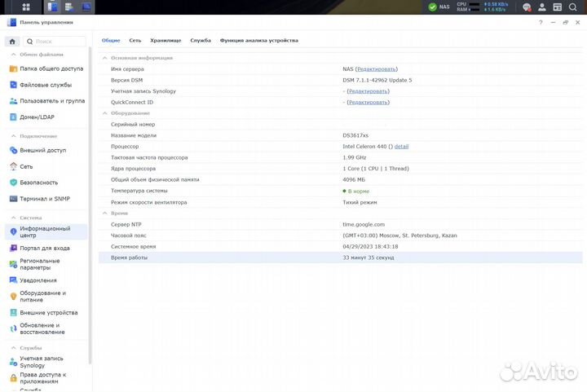587x392 pixels.
Task: Open Внешний доступ settings
Action: coord(43,150)
